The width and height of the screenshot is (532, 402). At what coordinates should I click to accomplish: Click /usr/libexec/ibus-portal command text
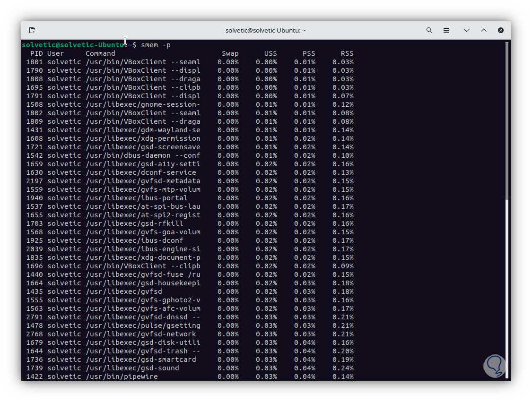point(136,198)
